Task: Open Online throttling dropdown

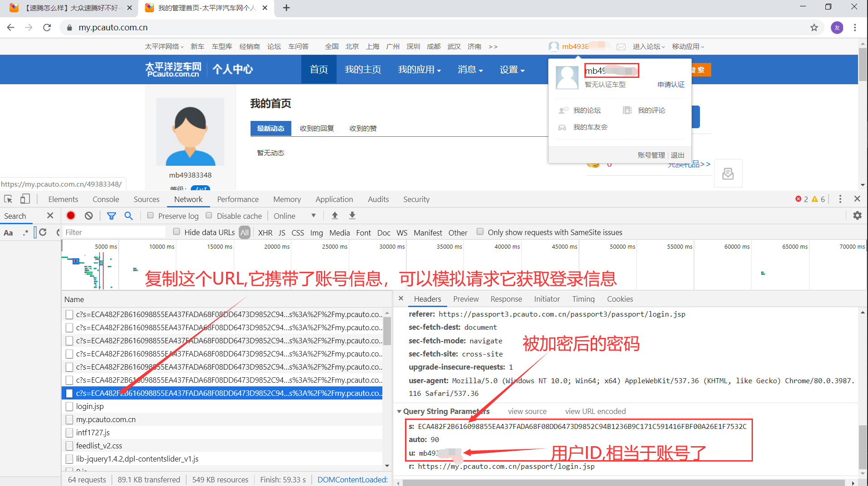Action: [x=294, y=216]
